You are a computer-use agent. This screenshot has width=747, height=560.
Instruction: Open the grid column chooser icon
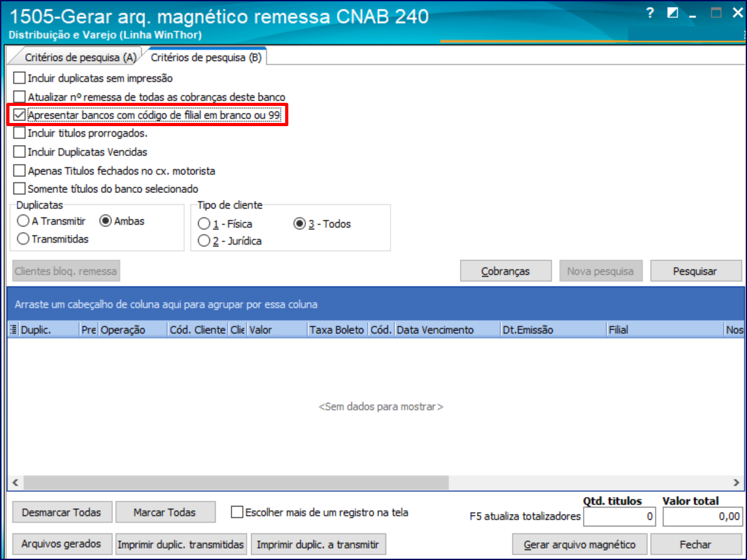point(13,330)
